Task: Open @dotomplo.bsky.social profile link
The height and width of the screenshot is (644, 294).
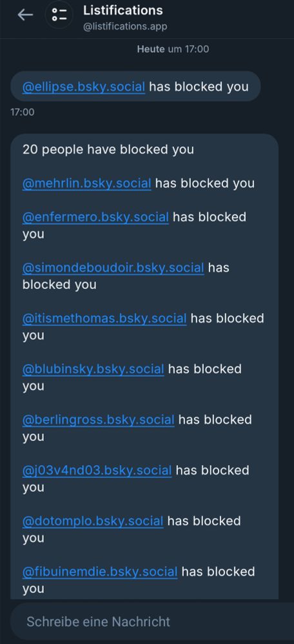Action: tap(93, 521)
